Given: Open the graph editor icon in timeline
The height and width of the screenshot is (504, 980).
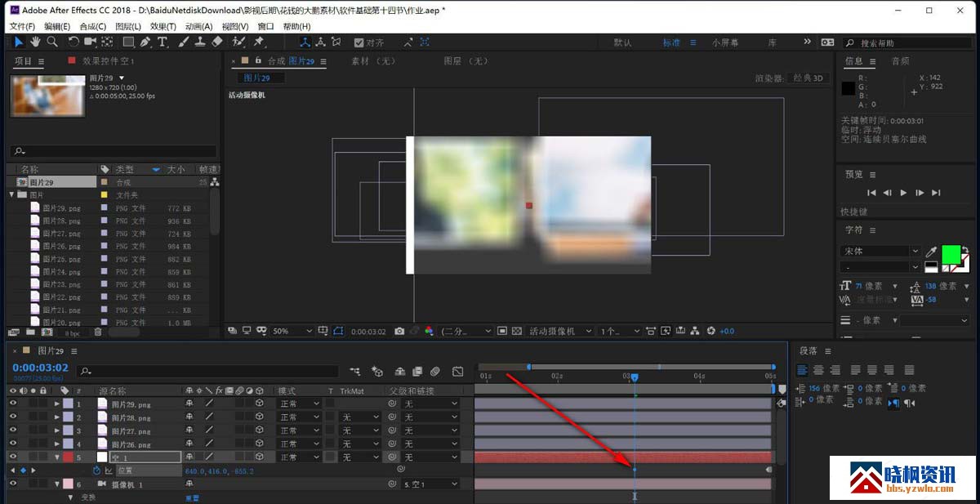Looking at the screenshot, I should (457, 372).
